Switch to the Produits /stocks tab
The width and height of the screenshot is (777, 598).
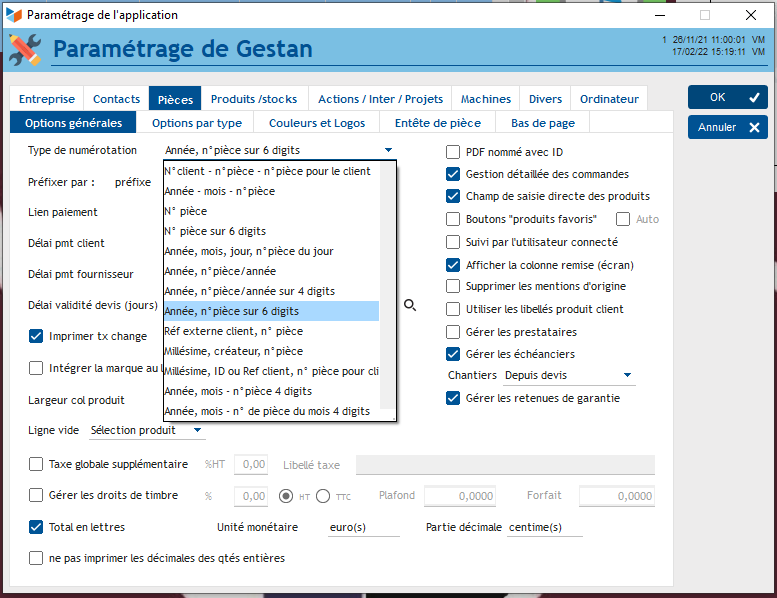253,99
